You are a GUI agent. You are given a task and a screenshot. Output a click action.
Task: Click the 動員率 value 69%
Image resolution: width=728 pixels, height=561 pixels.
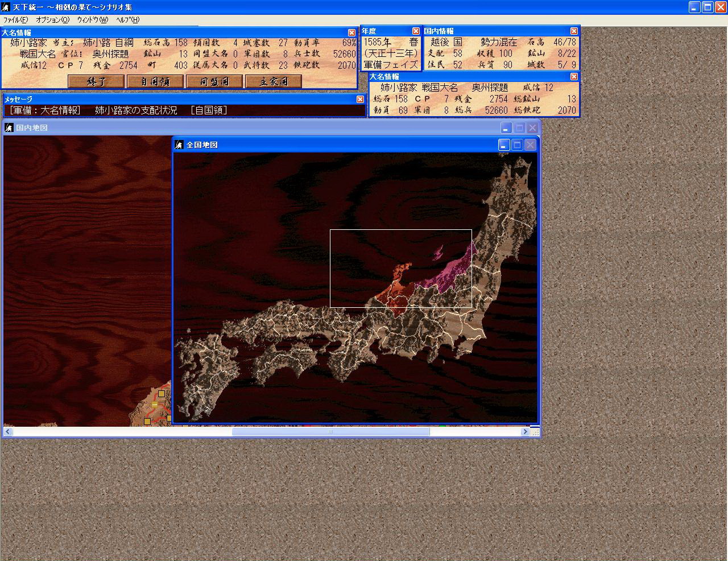(x=349, y=43)
